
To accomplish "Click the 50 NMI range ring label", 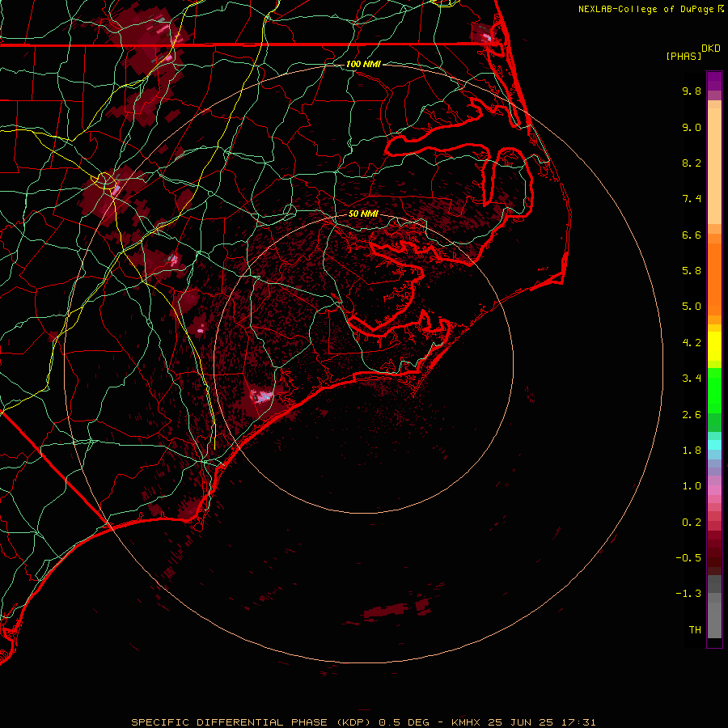I will coord(363,214).
